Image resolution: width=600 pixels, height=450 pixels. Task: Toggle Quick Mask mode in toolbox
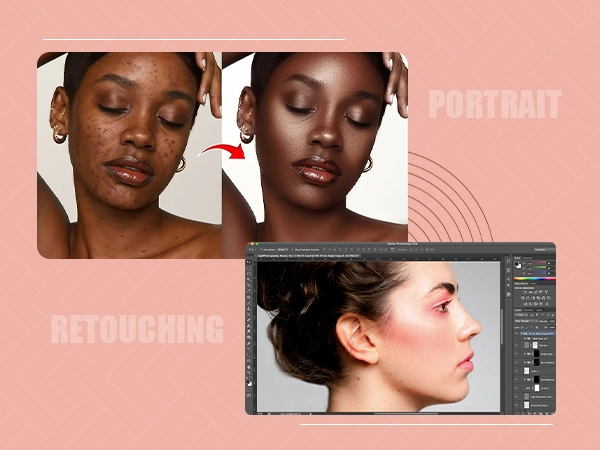click(249, 389)
